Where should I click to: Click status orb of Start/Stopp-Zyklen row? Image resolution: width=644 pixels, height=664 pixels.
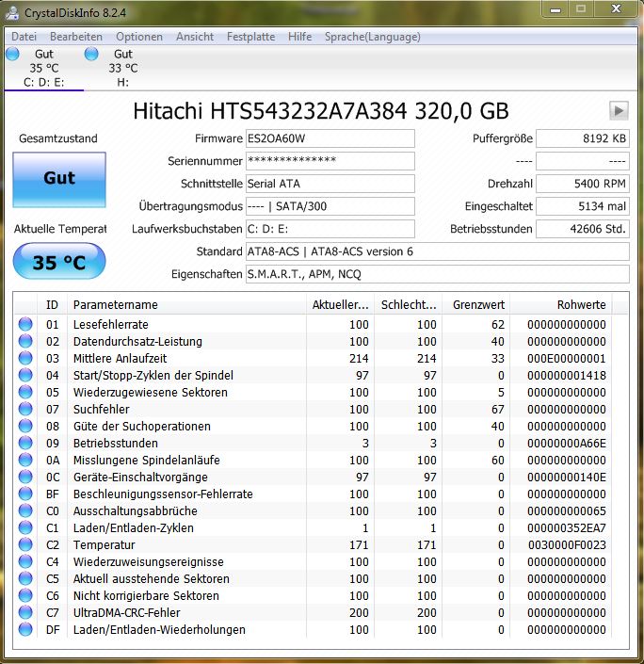pyautogui.click(x=25, y=375)
